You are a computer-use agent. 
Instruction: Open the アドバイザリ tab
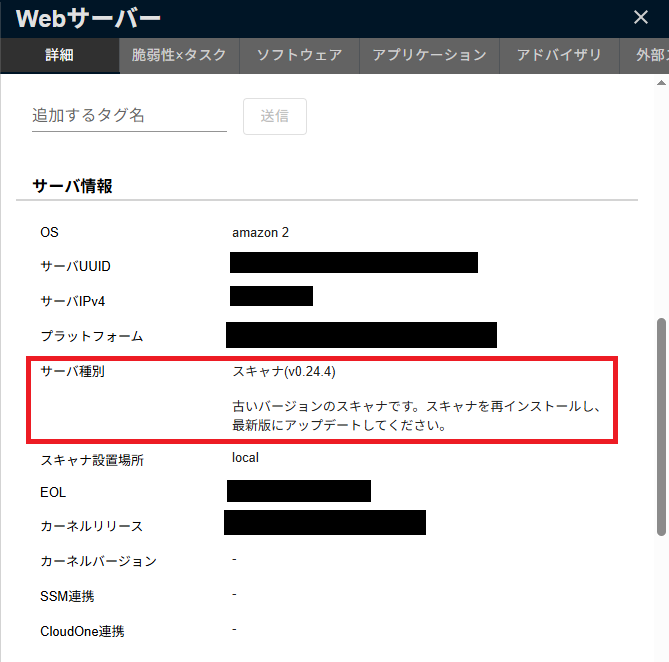(x=559, y=55)
